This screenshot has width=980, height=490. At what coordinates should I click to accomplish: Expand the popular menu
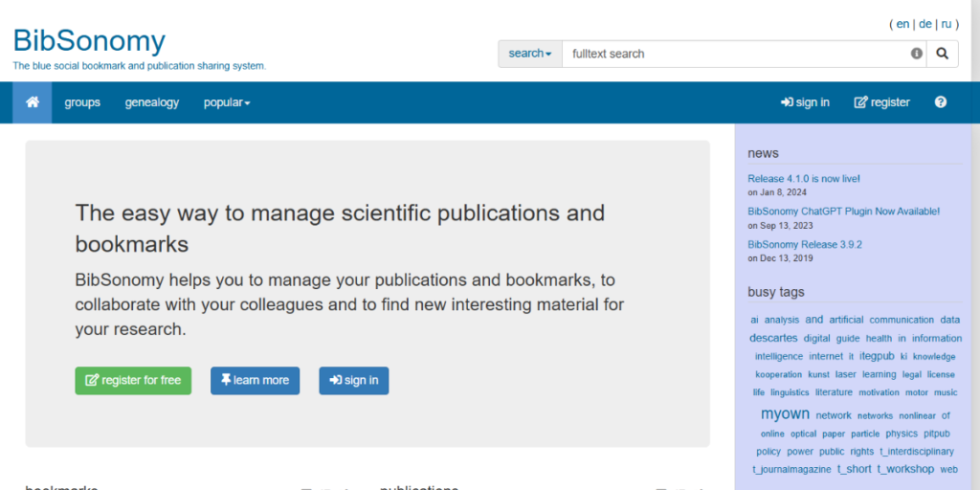pyautogui.click(x=227, y=102)
